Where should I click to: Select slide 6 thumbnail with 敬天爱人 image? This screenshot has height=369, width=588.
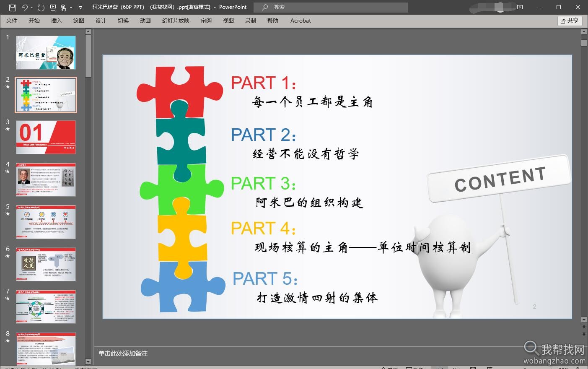pyautogui.click(x=46, y=264)
